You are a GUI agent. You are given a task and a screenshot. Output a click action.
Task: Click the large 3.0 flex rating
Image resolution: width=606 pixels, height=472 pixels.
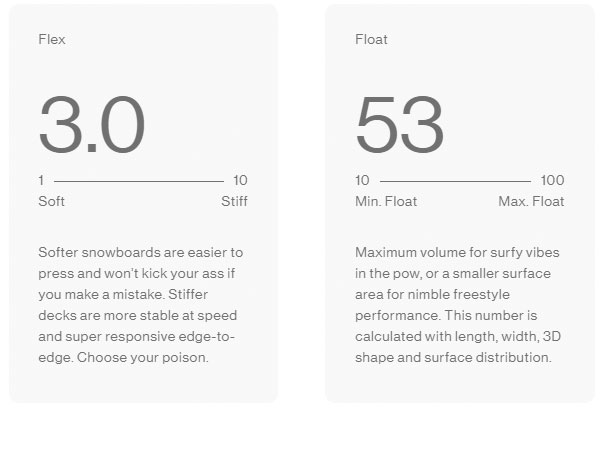click(x=92, y=125)
